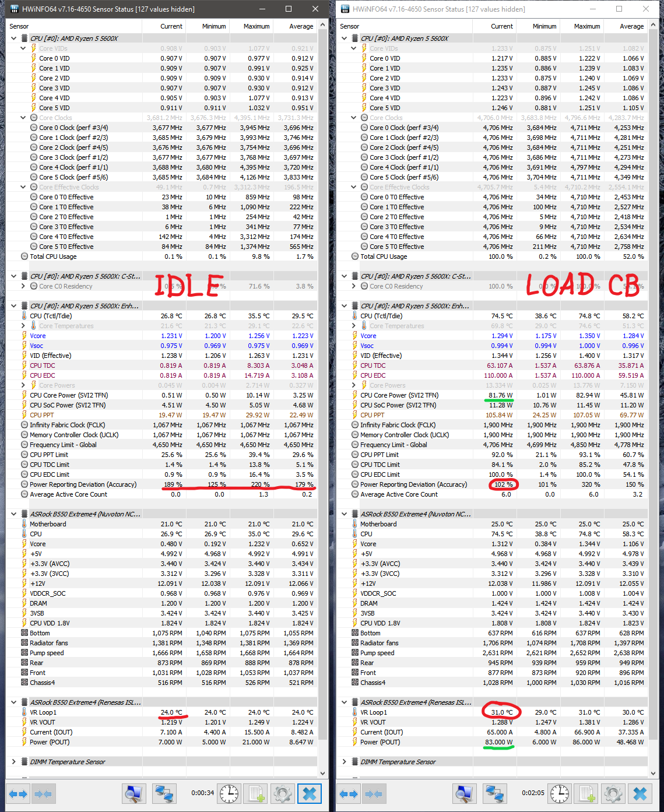Image resolution: width=664 pixels, height=812 pixels.
Task: Collapse Core Clocks subgroup in right window
Action: [353, 118]
